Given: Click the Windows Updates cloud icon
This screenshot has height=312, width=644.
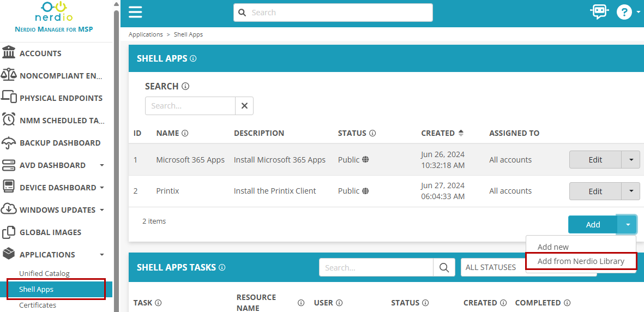Looking at the screenshot, I should pos(9,209).
